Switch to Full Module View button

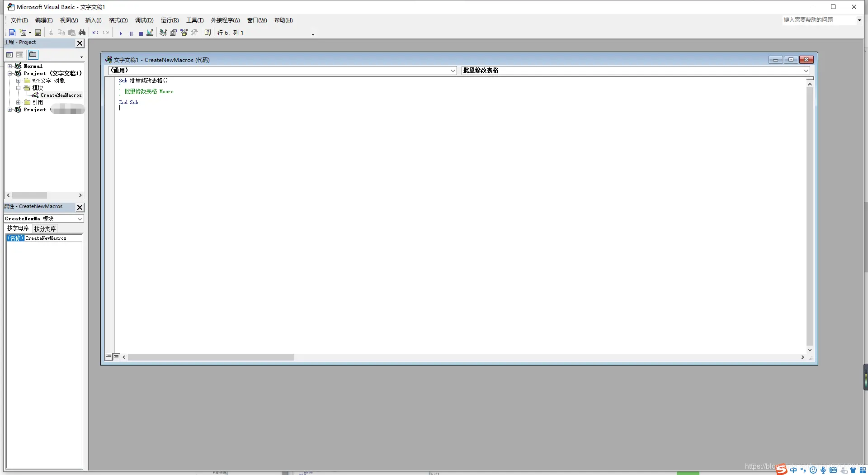116,357
